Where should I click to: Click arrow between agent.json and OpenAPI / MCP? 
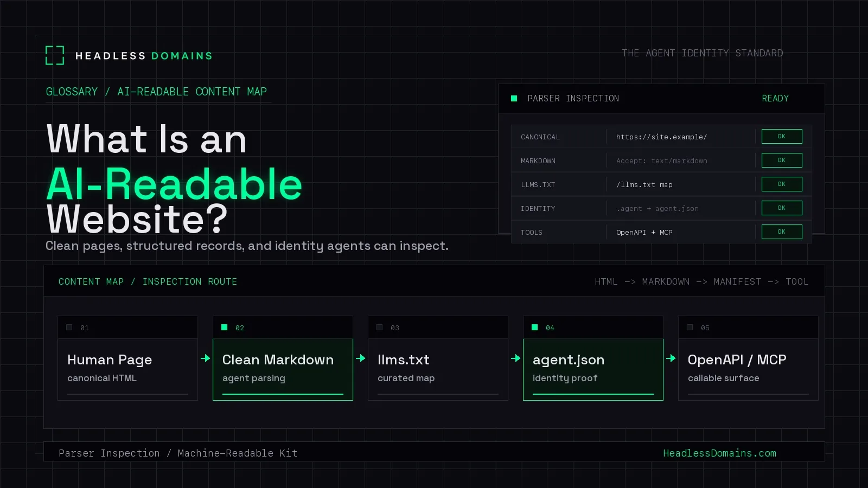coord(671,358)
